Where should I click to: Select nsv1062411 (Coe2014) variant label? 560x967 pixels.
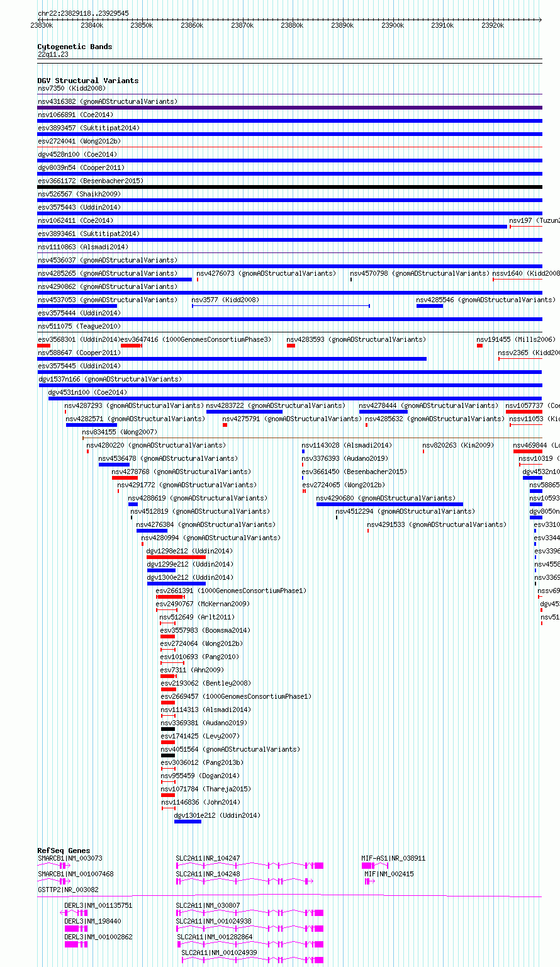[76, 221]
